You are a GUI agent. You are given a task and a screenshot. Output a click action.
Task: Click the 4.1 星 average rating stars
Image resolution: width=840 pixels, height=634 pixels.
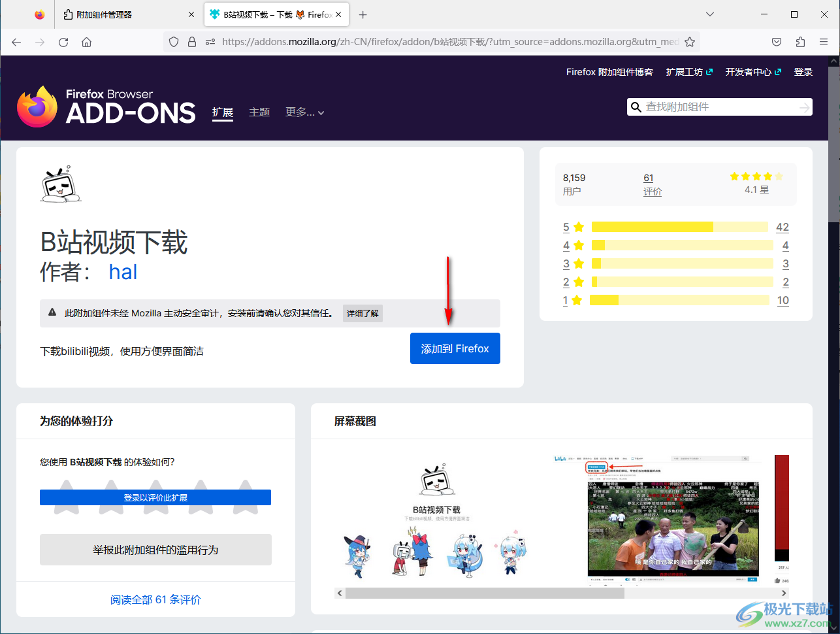click(756, 176)
